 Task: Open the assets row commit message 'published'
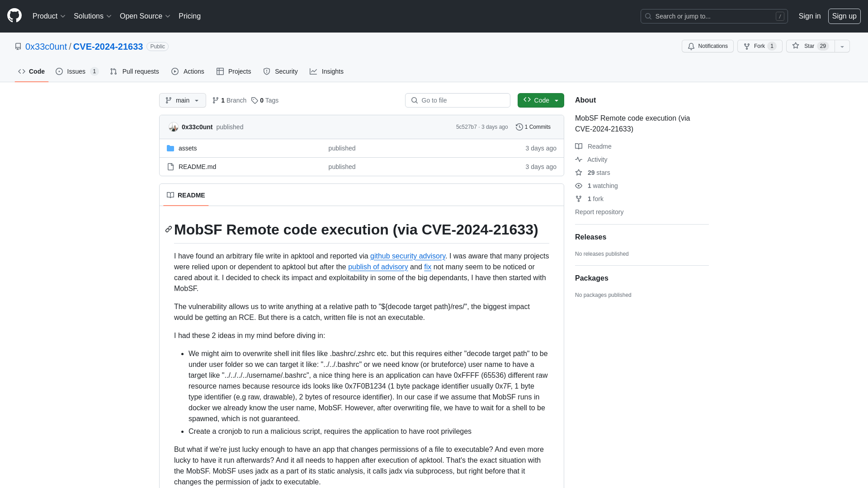tap(342, 148)
